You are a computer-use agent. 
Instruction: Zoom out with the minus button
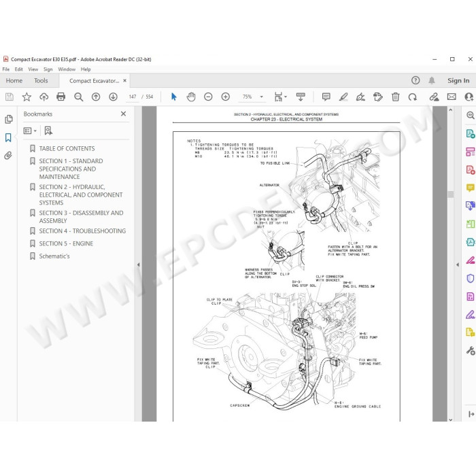pos(208,97)
